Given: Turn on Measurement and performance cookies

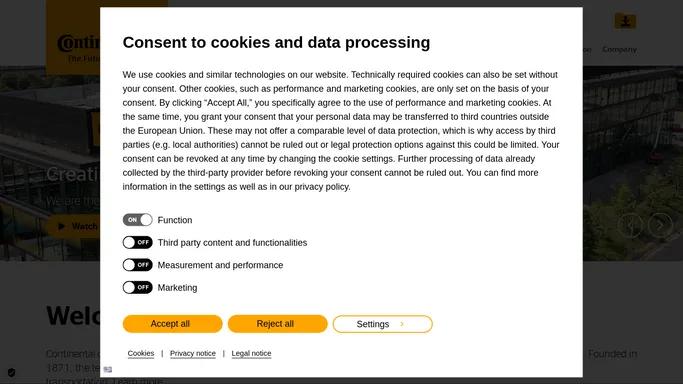Looking at the screenshot, I should tap(137, 265).
